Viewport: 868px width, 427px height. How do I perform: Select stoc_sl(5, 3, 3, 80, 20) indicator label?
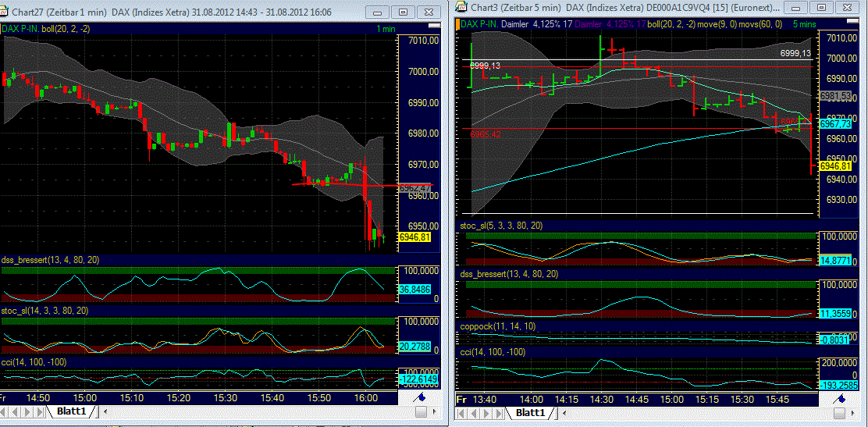click(502, 226)
